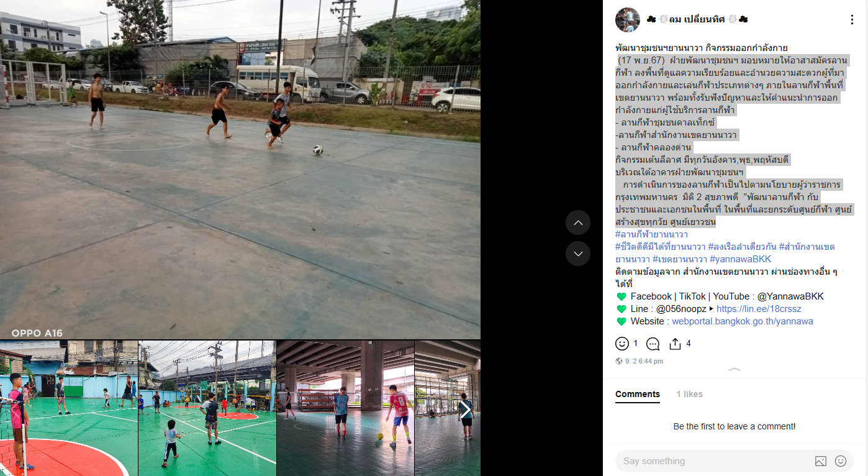
Task: Attach an image to the comment
Action: pyautogui.click(x=821, y=461)
